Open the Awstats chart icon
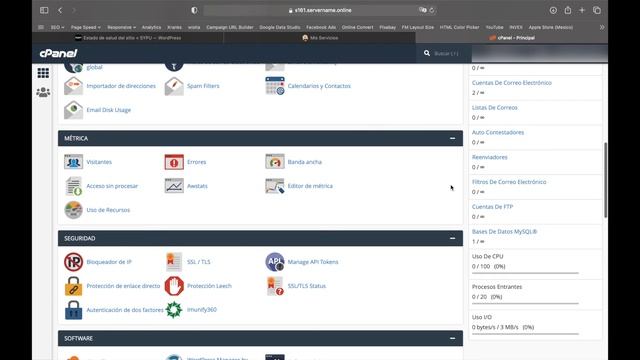 click(x=174, y=186)
